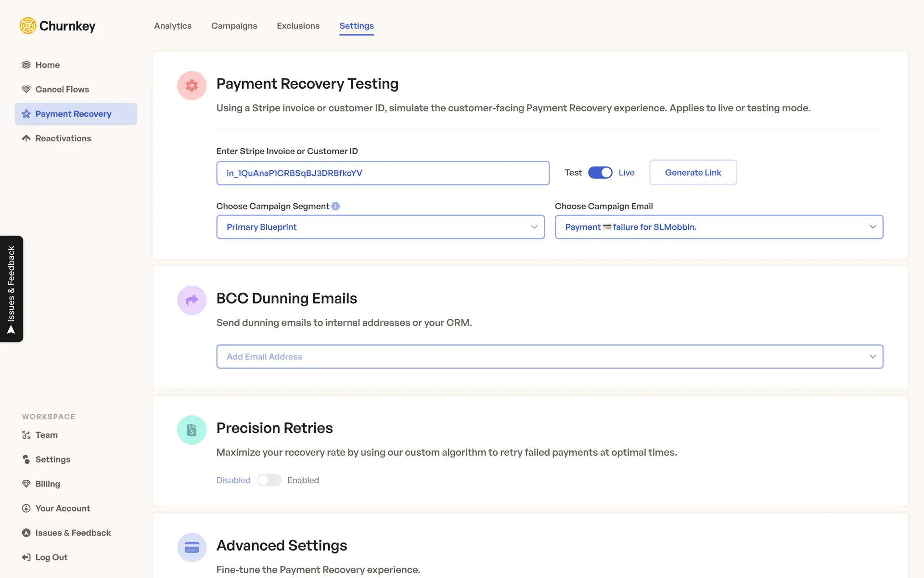Switch to the Analytics tab
924x578 pixels.
173,26
